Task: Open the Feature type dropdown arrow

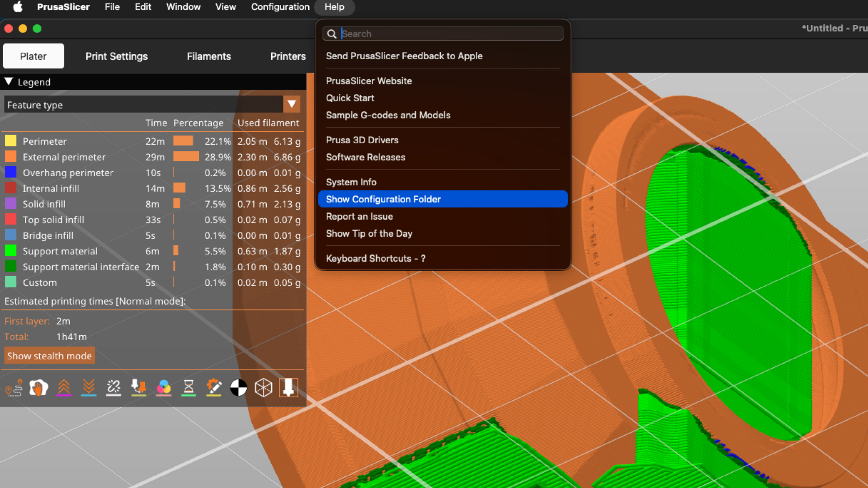Action: click(292, 104)
